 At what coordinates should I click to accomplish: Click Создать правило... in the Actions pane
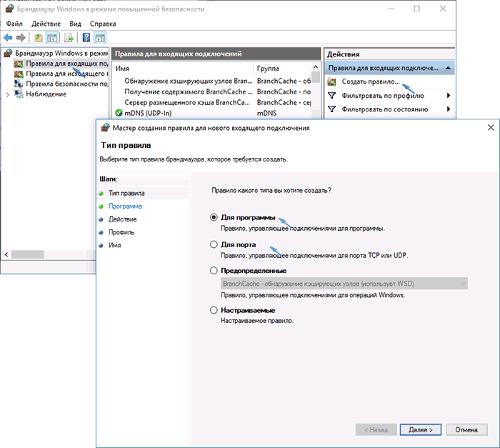371,81
